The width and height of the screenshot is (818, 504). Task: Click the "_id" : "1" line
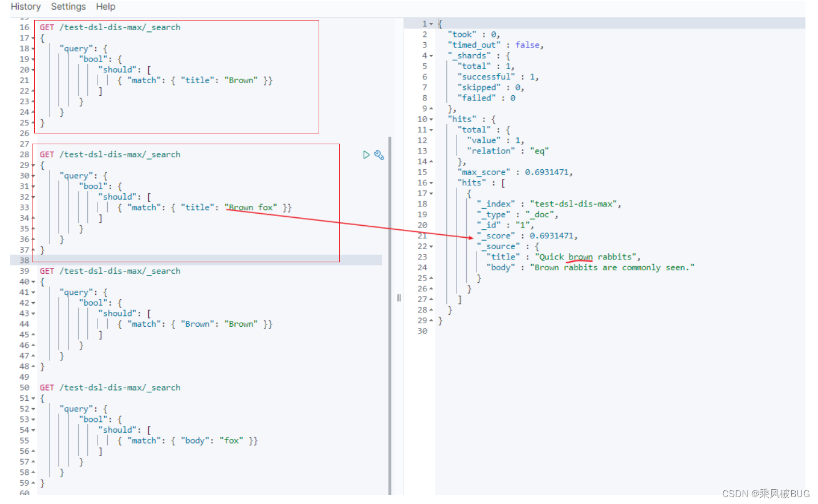pos(505,225)
